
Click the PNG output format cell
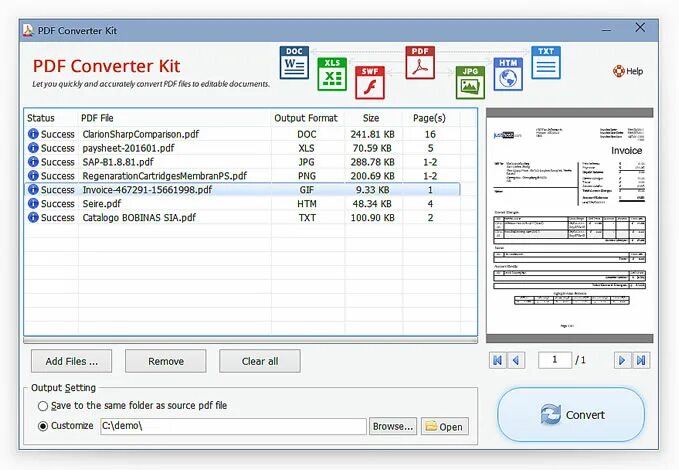[x=307, y=176]
